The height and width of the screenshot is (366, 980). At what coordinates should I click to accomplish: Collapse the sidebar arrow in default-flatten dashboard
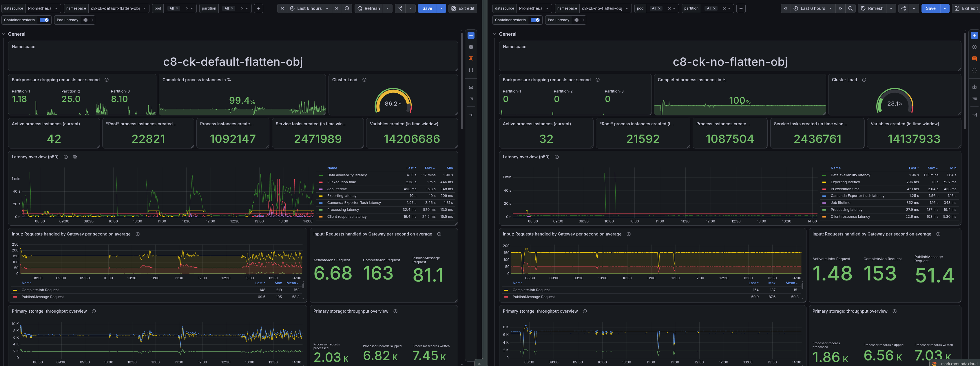[x=471, y=115]
